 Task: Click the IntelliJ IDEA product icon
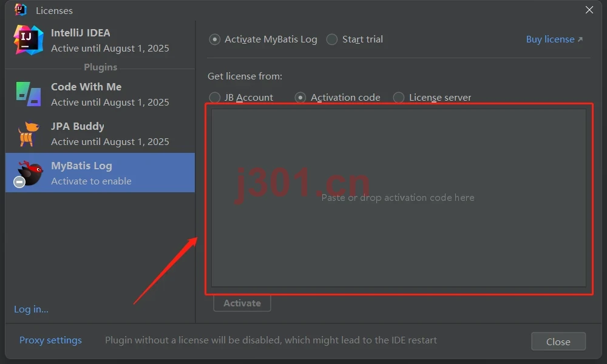(x=28, y=40)
